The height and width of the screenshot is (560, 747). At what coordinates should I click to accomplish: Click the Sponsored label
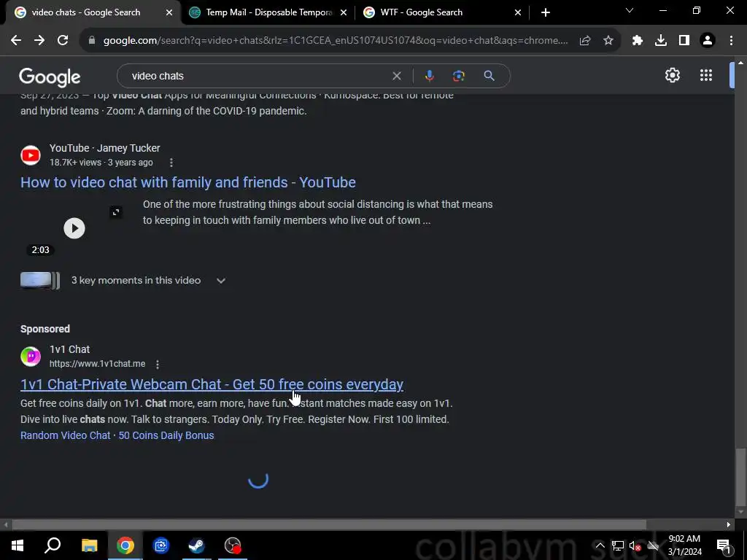[x=45, y=329]
